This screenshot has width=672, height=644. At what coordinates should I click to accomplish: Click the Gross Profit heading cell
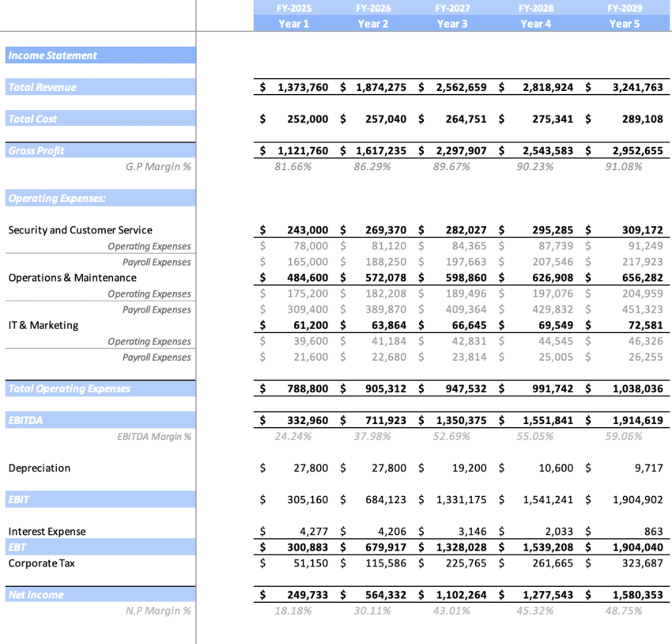coord(36,150)
